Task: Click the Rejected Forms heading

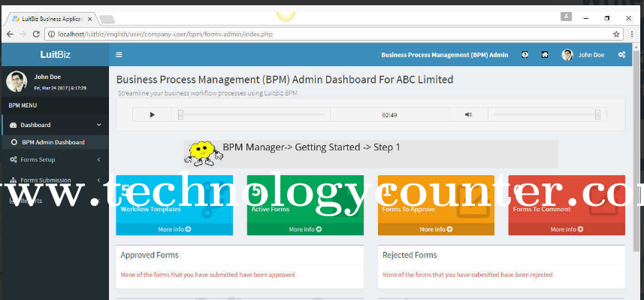Action: (410, 255)
